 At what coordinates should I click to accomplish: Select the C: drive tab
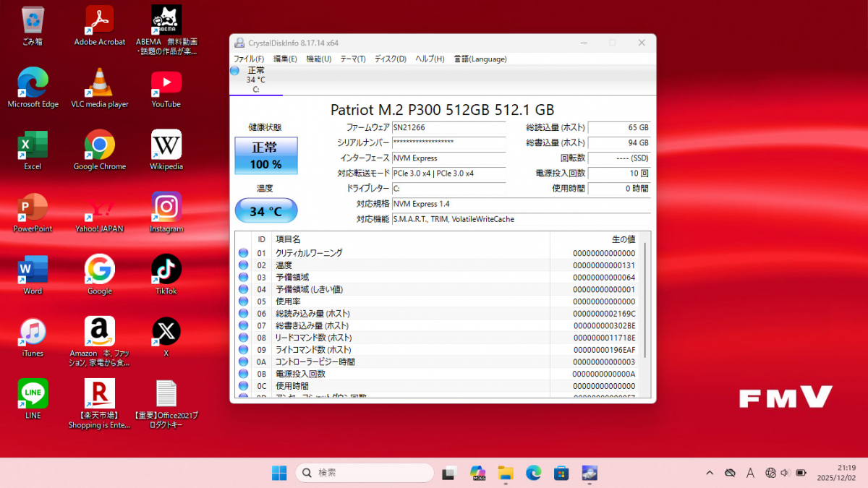tap(255, 78)
